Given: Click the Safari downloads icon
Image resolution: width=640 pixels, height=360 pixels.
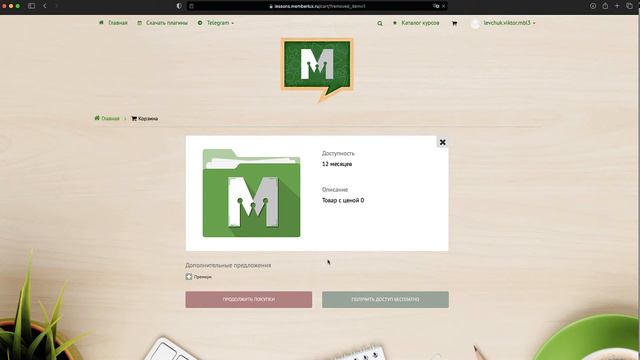Looking at the screenshot, I should coord(593,6).
